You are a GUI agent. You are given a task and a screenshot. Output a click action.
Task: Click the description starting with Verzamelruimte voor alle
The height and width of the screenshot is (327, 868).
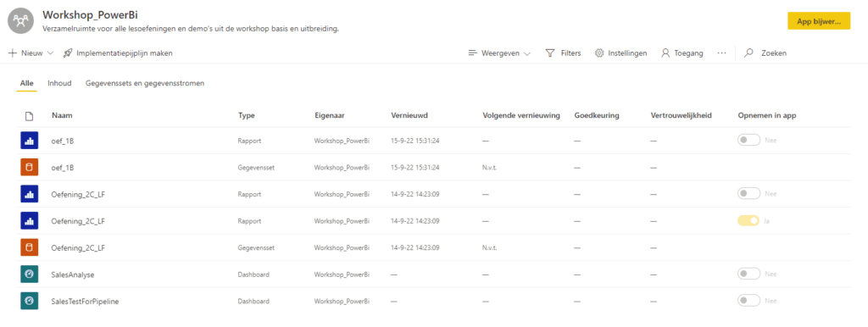pyautogui.click(x=191, y=28)
